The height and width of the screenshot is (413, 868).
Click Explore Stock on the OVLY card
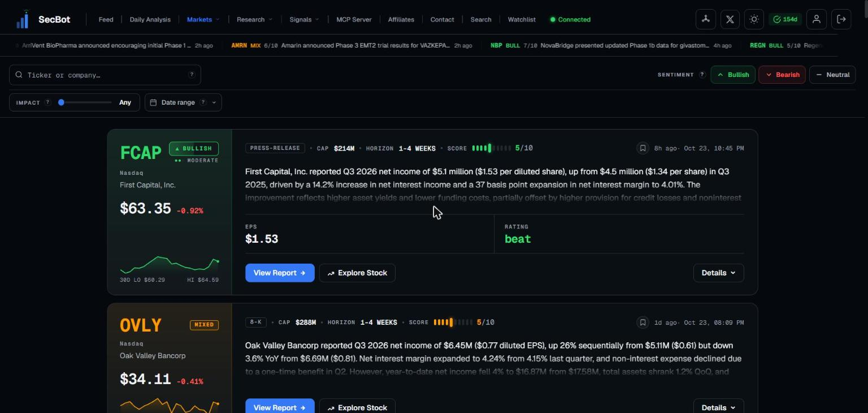[x=357, y=407]
